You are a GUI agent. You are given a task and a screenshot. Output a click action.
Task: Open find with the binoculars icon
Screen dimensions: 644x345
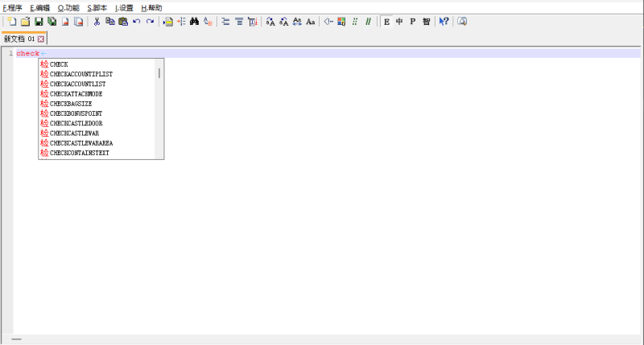pos(194,22)
